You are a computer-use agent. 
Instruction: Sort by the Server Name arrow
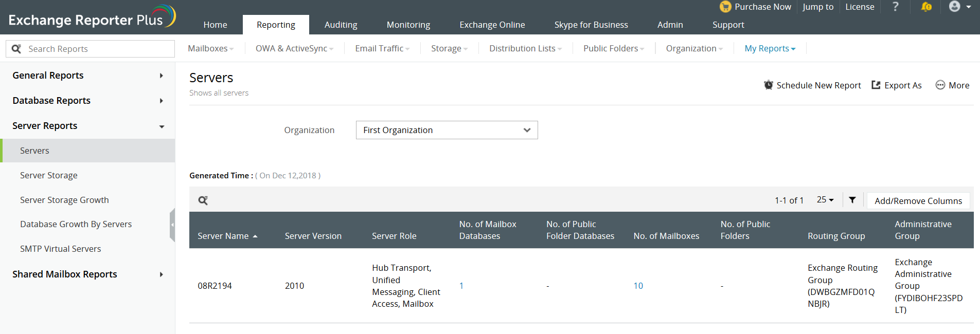(x=255, y=236)
